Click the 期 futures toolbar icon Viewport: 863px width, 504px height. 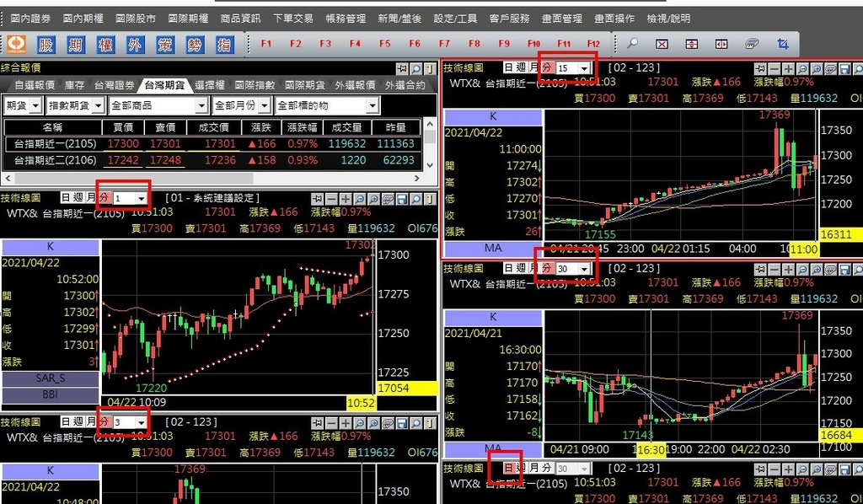pyautogui.click(x=75, y=44)
